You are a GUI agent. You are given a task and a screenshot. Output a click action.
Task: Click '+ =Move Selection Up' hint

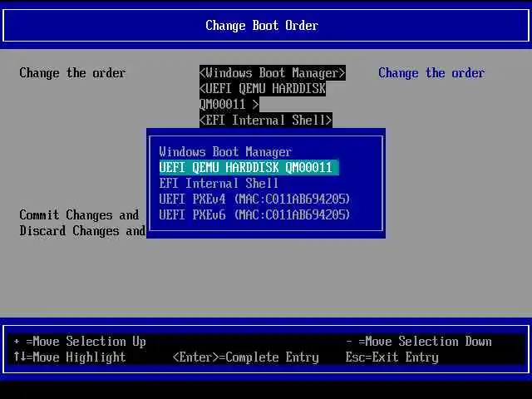click(x=80, y=342)
